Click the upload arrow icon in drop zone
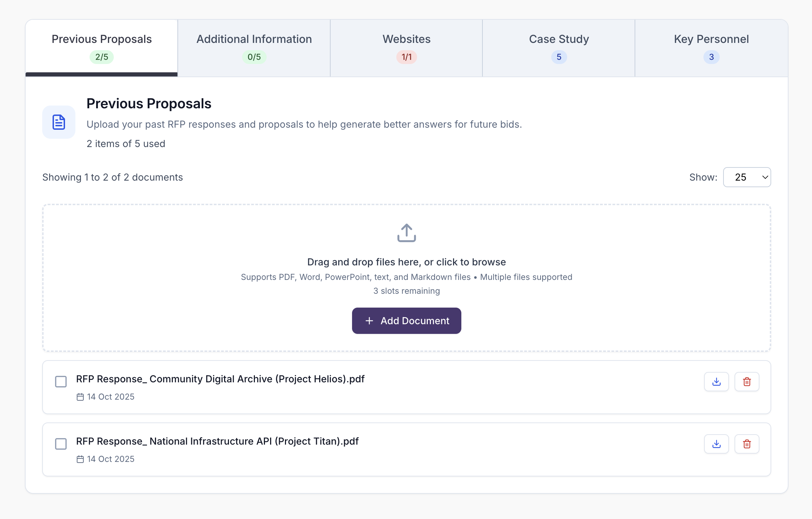 [406, 233]
